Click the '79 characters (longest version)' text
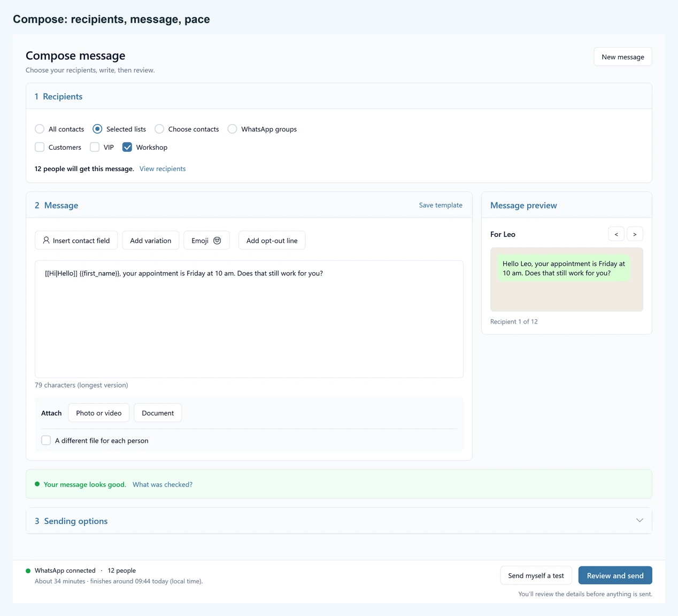This screenshot has width=678, height=616. pyautogui.click(x=81, y=385)
